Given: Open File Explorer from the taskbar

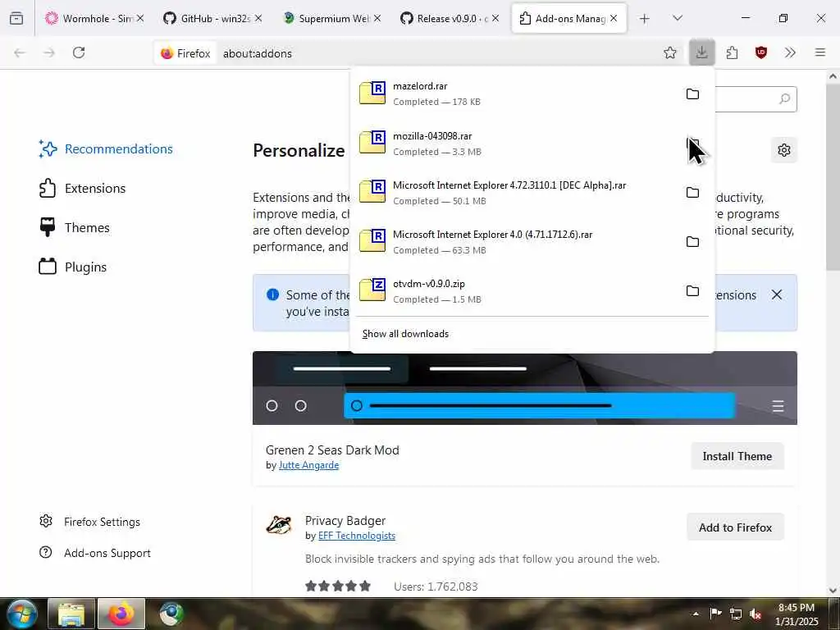Looking at the screenshot, I should tap(71, 614).
